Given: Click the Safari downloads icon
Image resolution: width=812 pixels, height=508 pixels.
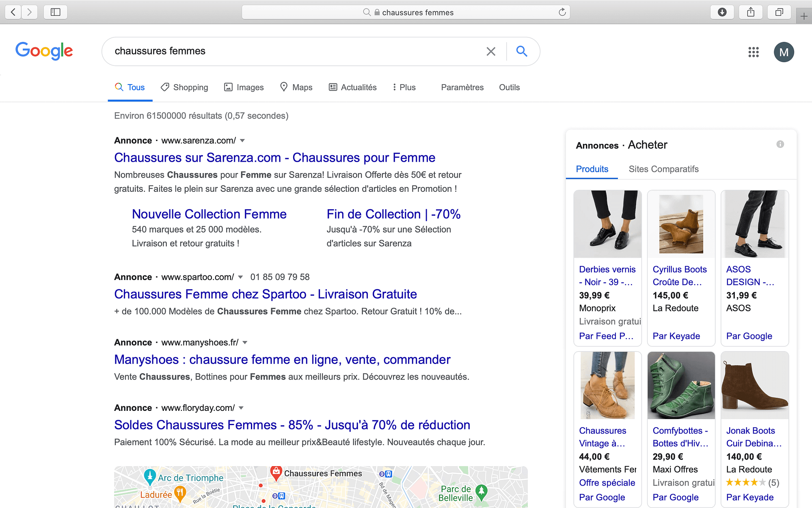Looking at the screenshot, I should 722,12.
